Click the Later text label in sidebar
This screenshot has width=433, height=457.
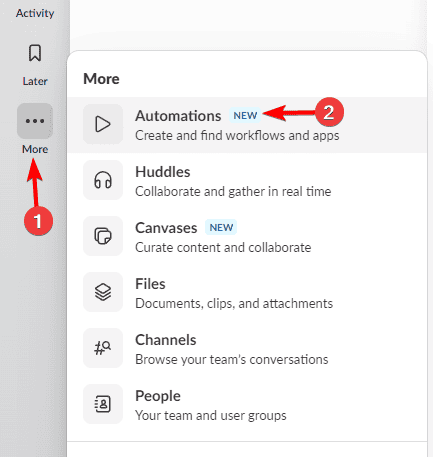click(35, 81)
